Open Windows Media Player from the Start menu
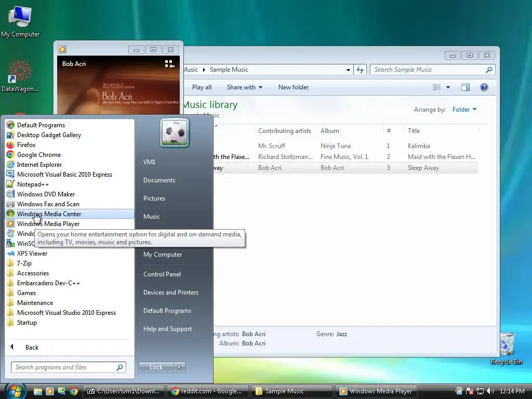 pos(70,223)
